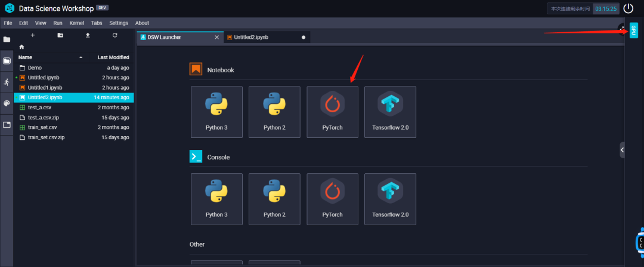Select the test_a.csv.zip file
The image size is (644, 267).
pyautogui.click(x=74, y=117)
